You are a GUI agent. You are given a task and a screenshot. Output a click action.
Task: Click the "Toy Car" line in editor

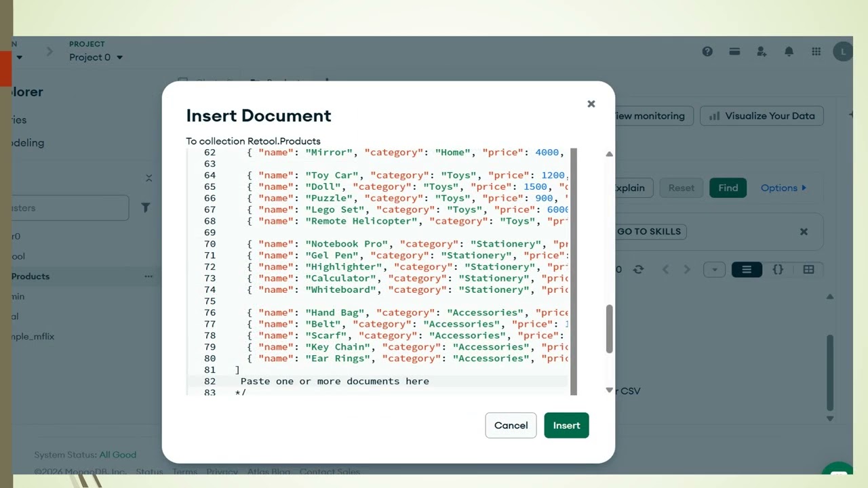coord(407,175)
